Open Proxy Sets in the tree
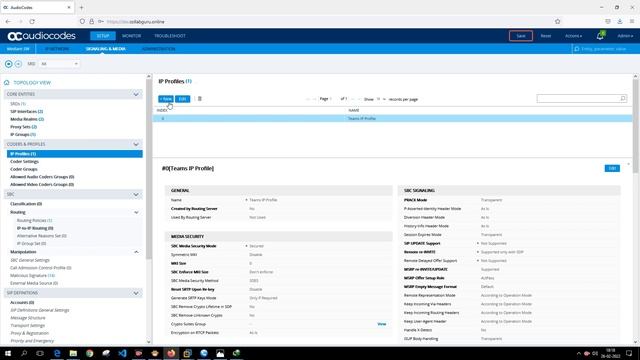 (23, 127)
